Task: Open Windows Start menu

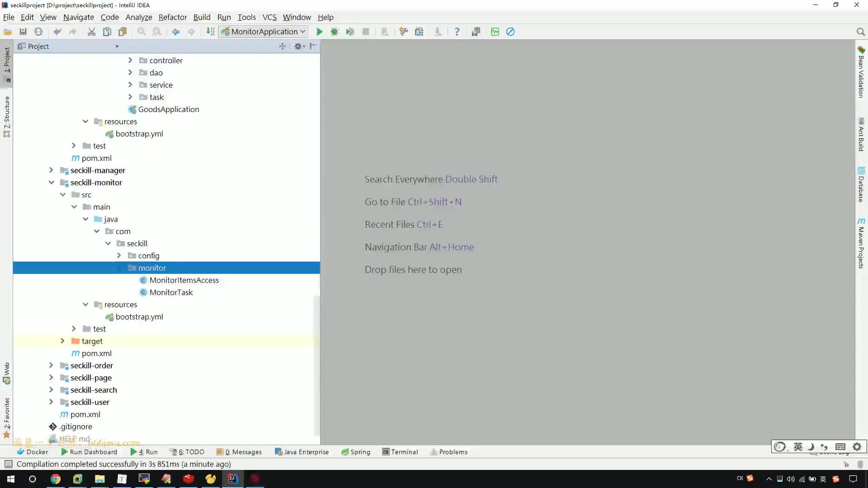Action: (x=11, y=479)
